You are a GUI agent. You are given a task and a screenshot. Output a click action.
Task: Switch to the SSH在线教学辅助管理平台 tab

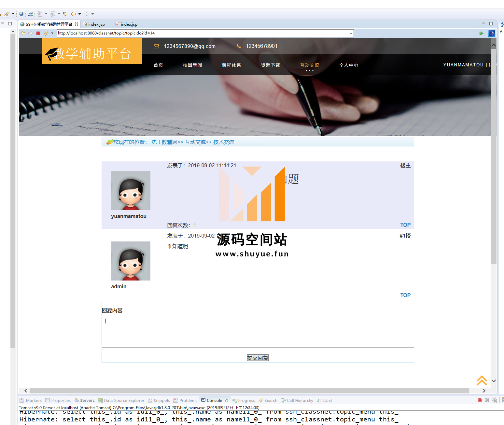pyautogui.click(x=49, y=24)
